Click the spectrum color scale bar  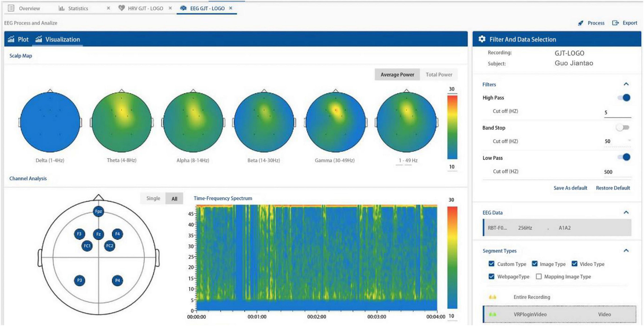(452, 257)
